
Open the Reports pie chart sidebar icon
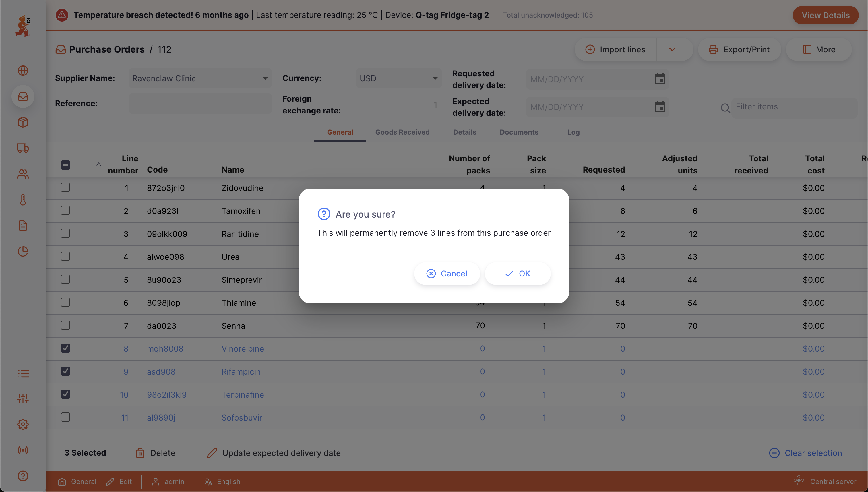(23, 251)
